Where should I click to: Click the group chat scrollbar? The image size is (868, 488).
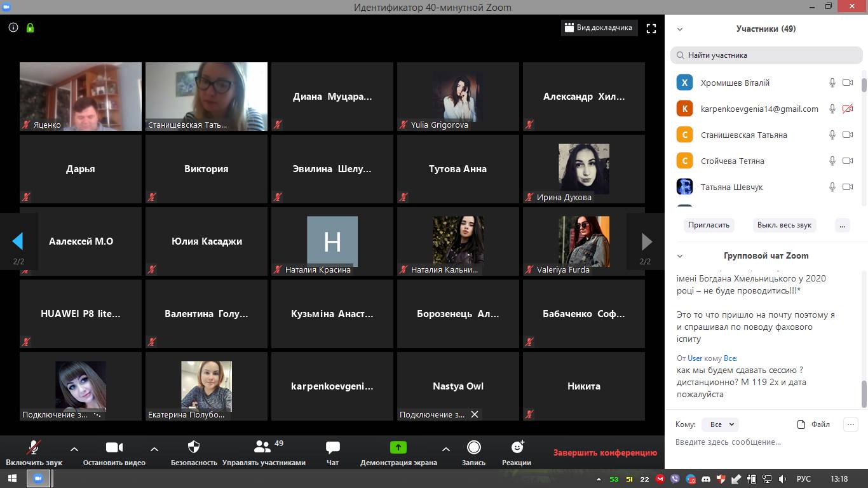864,393
